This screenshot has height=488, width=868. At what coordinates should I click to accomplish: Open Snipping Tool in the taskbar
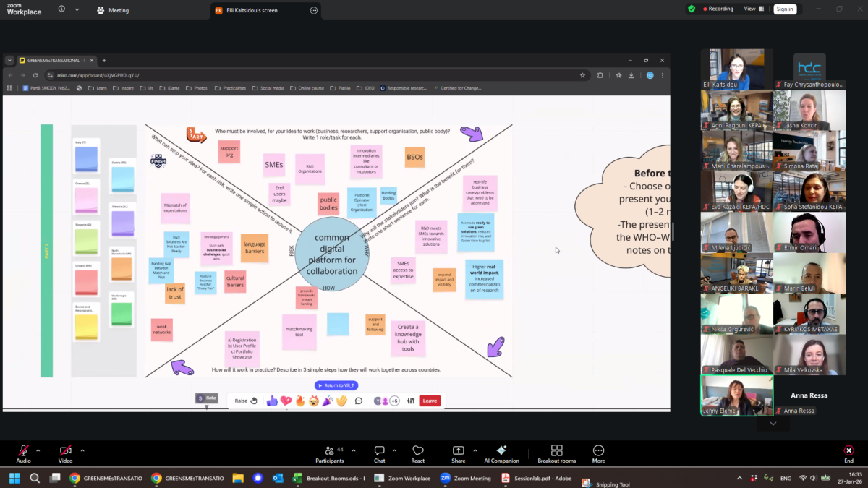(606, 484)
